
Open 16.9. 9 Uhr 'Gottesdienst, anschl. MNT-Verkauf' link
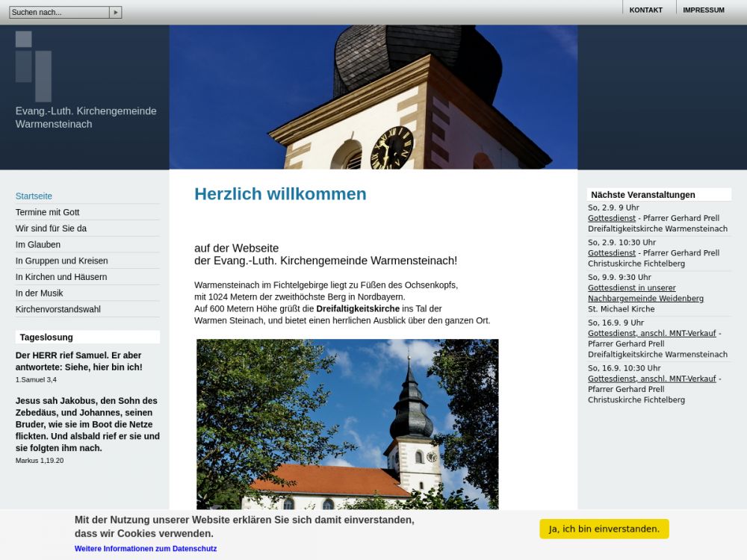[651, 334]
